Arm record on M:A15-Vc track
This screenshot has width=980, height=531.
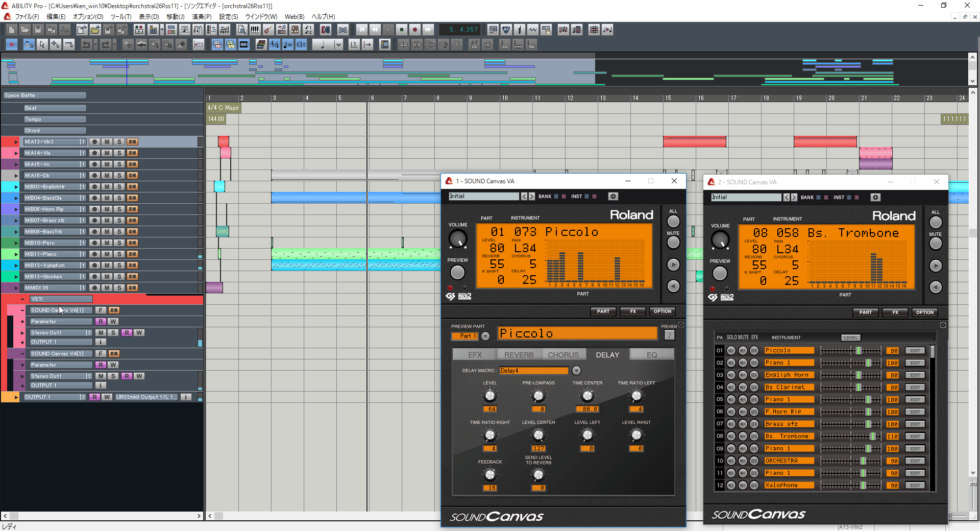click(x=94, y=164)
